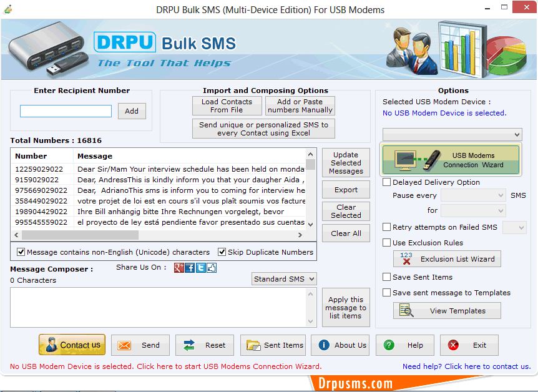Click the 123 red-cross Exclusion List icon
This screenshot has width=538, height=392.
406,258
